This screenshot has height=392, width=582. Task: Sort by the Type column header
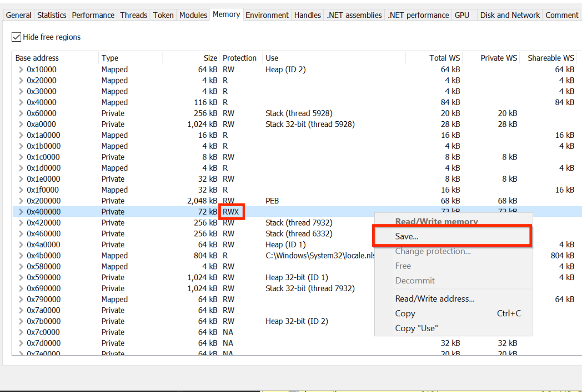click(x=130, y=58)
